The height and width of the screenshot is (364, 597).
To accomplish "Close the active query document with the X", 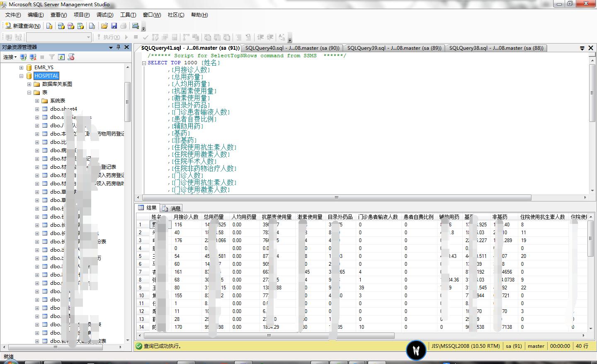I will 591,48.
